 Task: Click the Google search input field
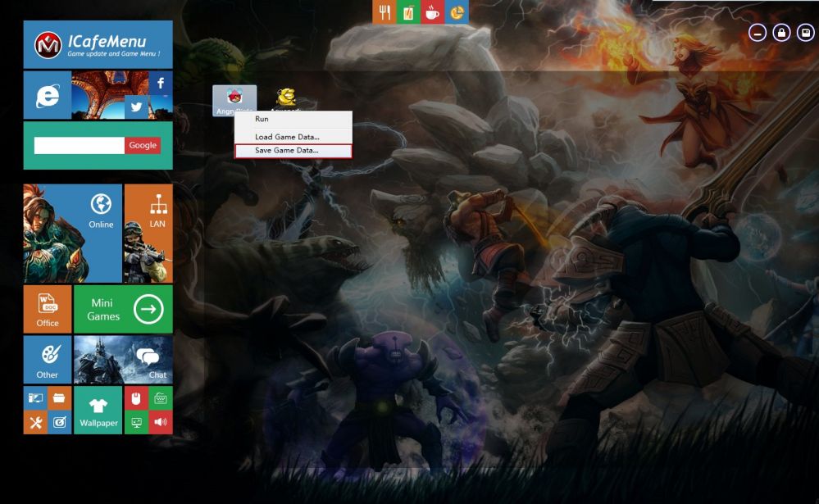pyautogui.click(x=80, y=146)
